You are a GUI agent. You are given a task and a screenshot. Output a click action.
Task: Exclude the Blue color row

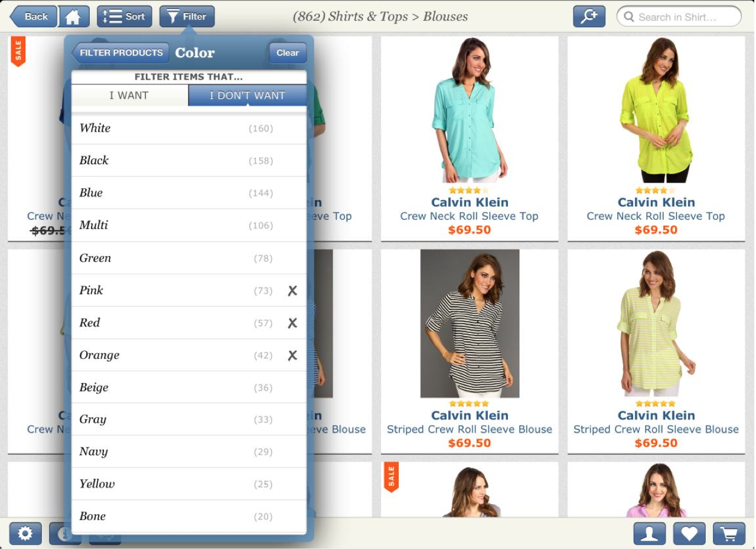(x=189, y=193)
